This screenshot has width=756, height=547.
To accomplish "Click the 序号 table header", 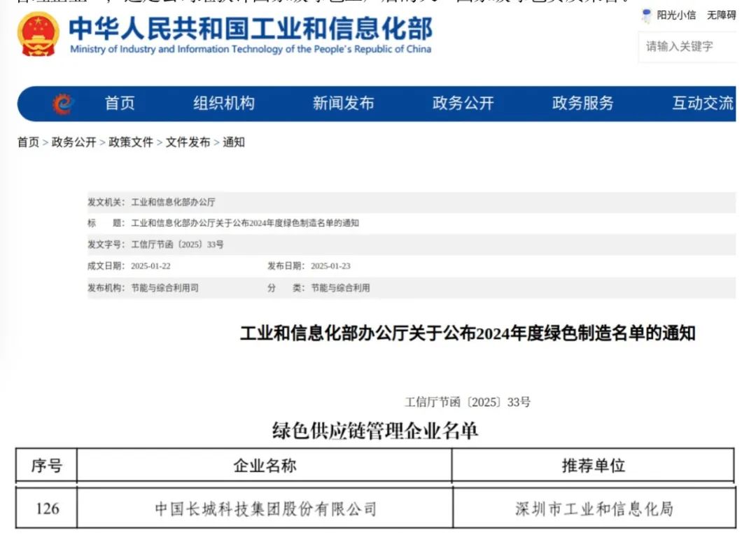I will point(47,466).
